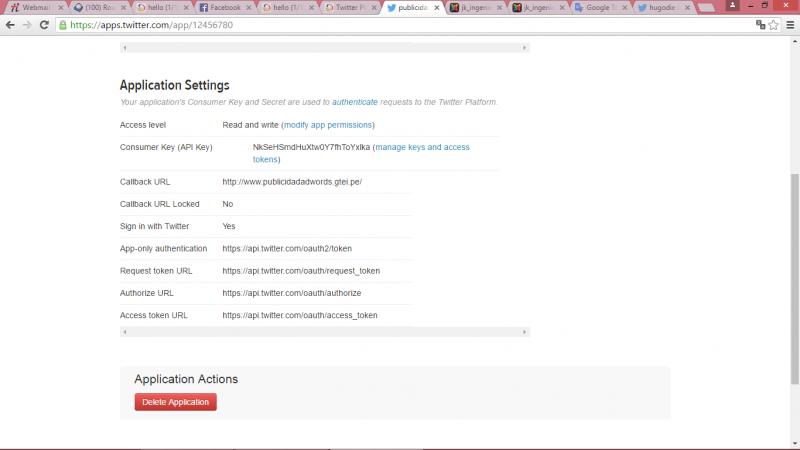Click right arrow of scrollbar under Access token URL
This screenshot has width=800, height=450.
[524, 332]
